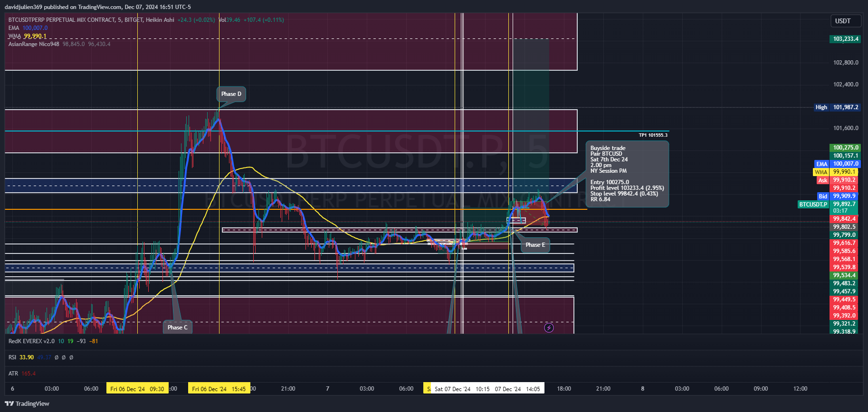Click the day 8 label on time axis
868x412 pixels.
click(x=643, y=389)
